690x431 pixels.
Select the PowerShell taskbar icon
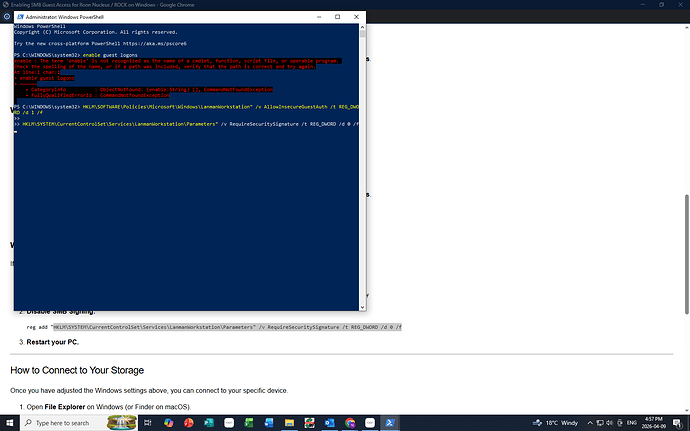tap(390, 423)
